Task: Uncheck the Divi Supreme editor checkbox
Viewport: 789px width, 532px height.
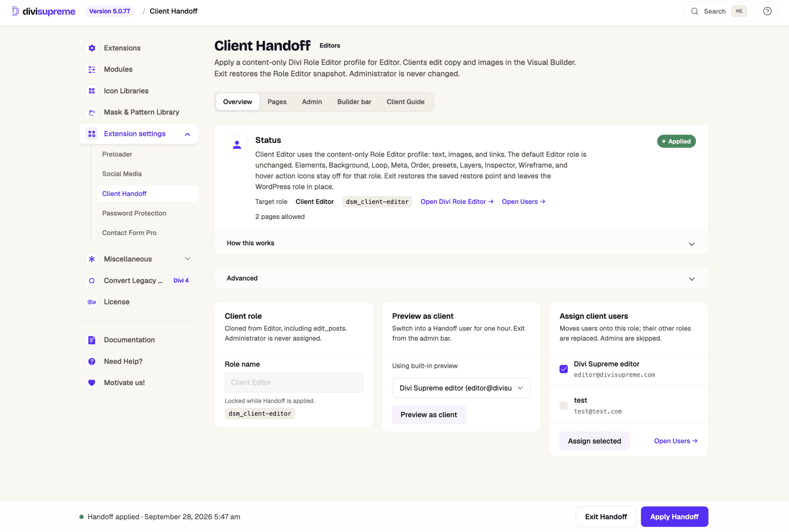Action: click(564, 369)
